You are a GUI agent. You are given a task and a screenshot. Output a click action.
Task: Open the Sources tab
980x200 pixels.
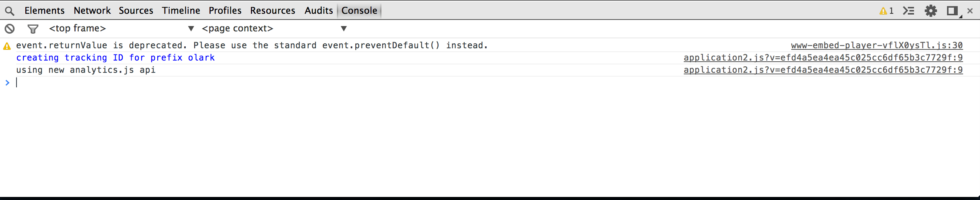136,11
